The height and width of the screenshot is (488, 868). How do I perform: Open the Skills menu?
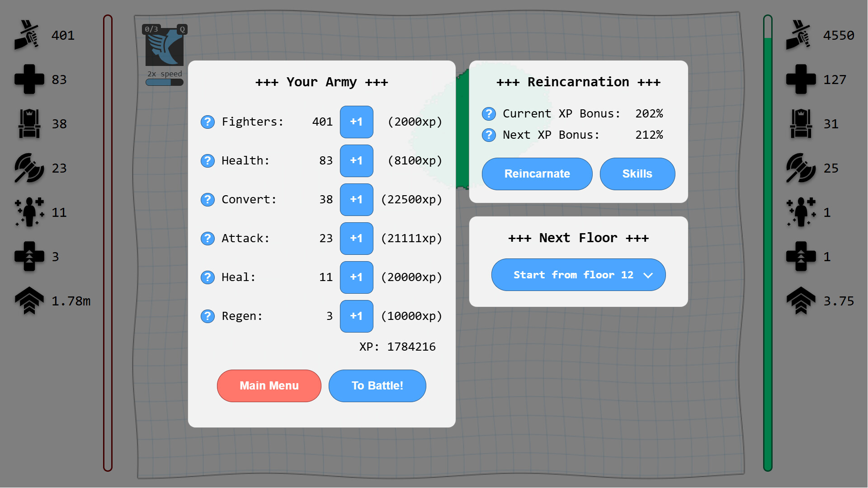637,174
